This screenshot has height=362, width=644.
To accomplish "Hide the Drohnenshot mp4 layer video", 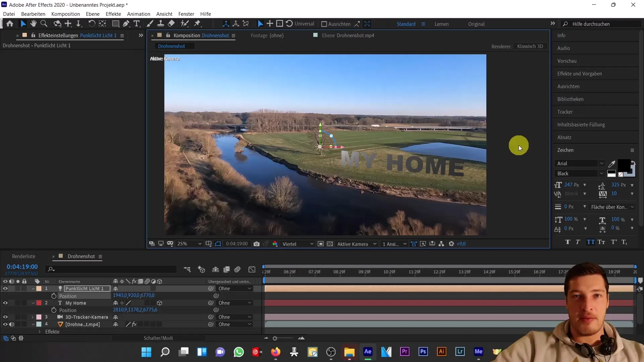I will (5, 324).
